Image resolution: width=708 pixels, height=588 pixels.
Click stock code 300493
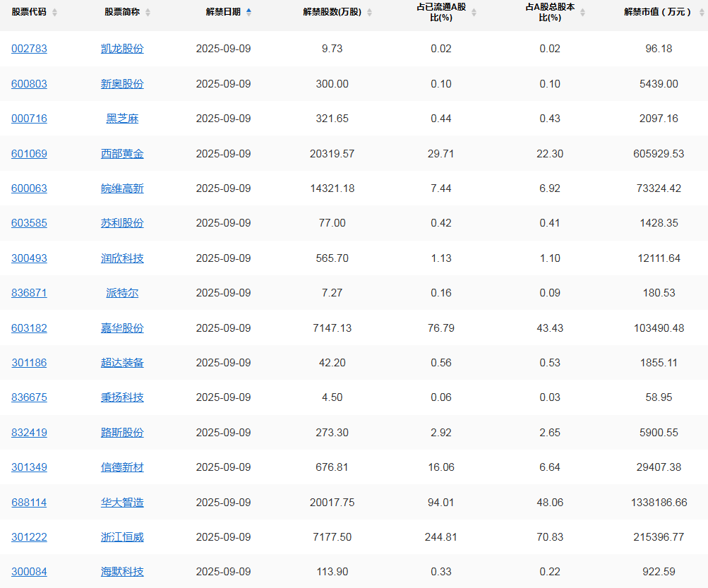29,258
